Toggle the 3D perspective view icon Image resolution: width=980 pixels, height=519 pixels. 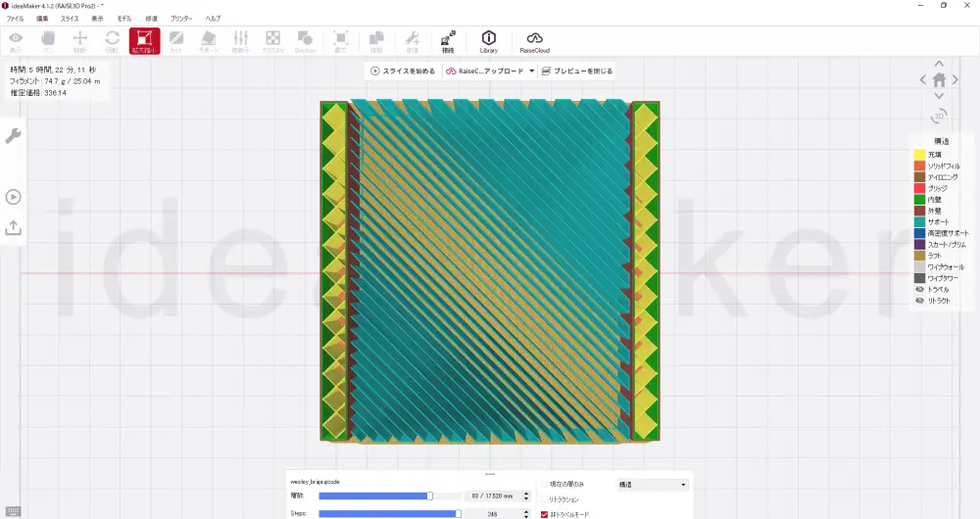point(939,116)
